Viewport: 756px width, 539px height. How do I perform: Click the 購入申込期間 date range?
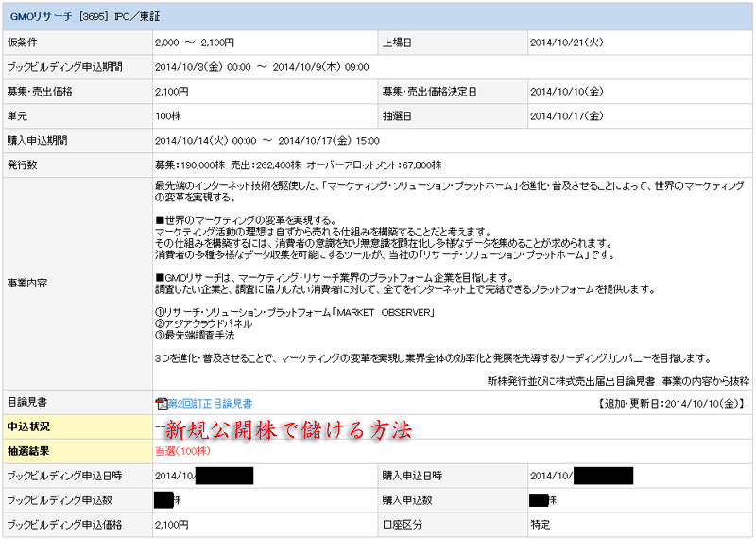pos(267,140)
